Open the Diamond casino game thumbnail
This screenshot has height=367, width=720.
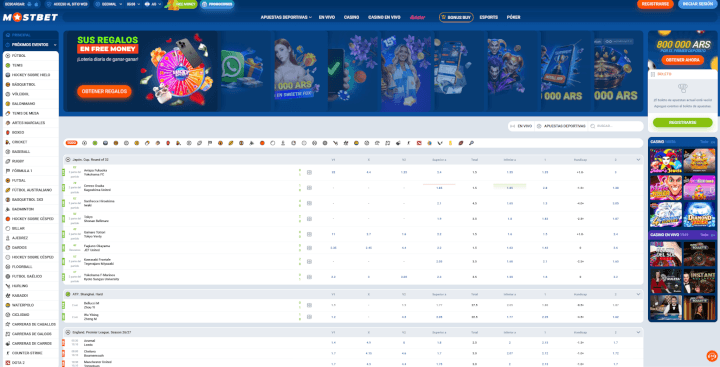699,215
